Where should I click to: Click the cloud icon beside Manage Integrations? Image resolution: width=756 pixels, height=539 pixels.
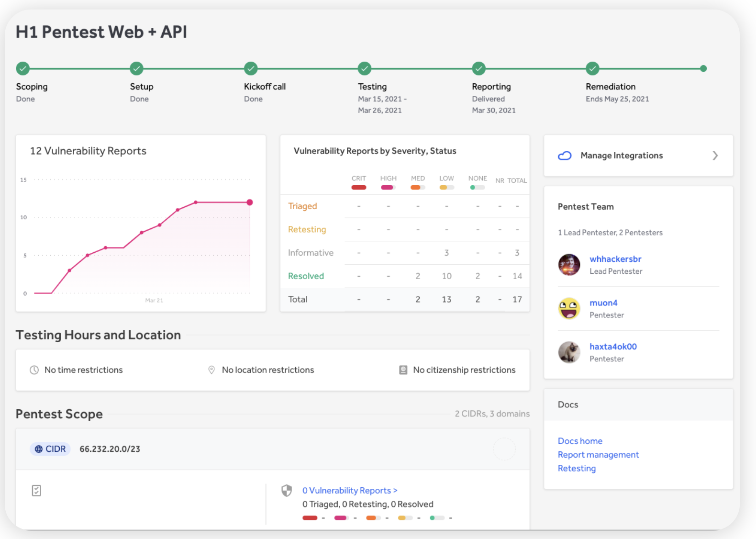pos(565,156)
